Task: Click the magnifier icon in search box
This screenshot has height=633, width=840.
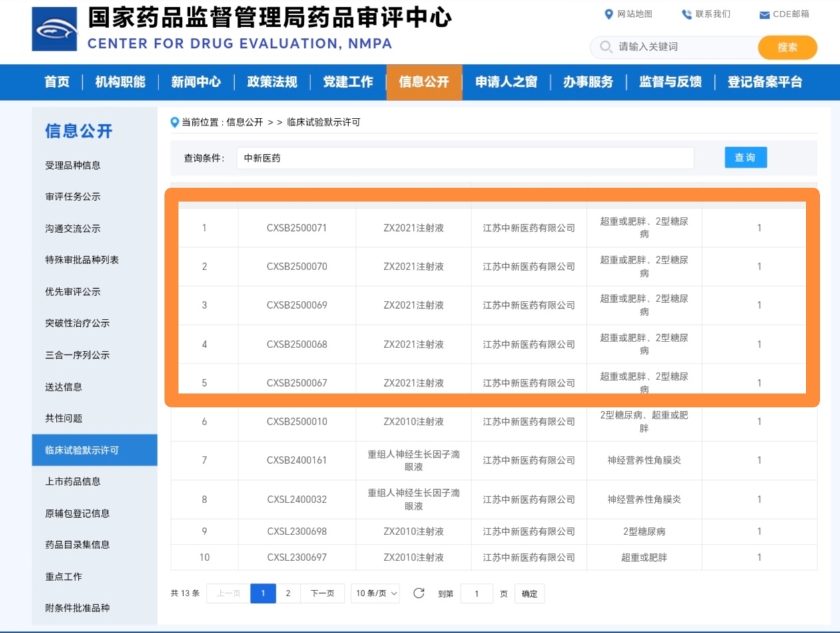Action: tap(606, 47)
